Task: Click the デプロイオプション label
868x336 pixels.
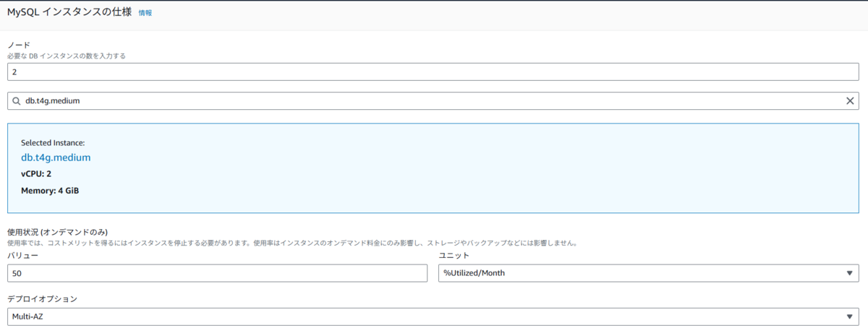Action: point(42,298)
